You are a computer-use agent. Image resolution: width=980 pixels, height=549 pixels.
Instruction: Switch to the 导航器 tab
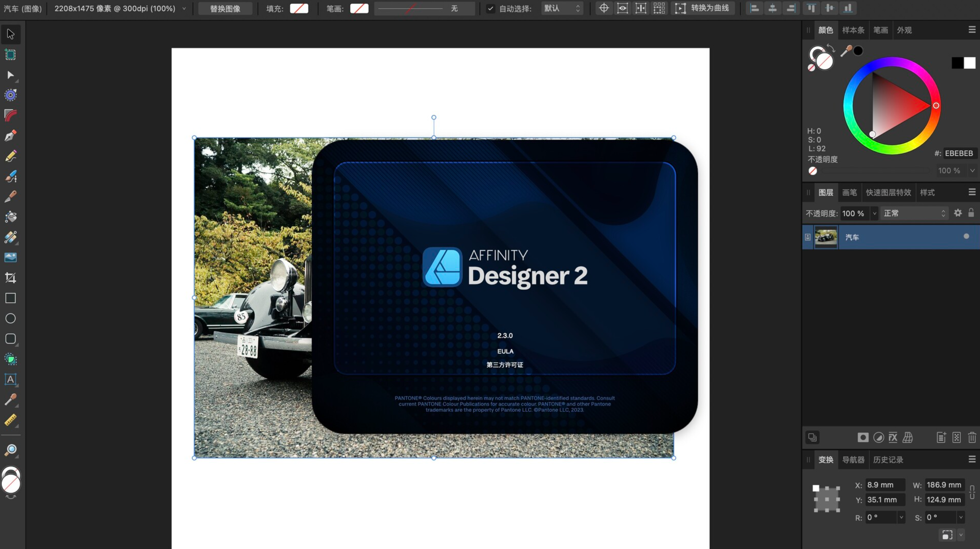coord(853,460)
